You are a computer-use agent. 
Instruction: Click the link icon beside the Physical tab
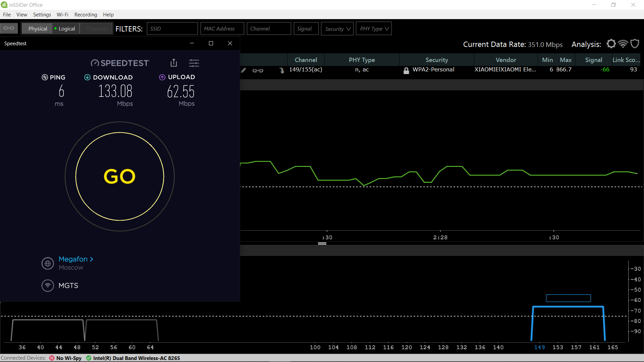tap(9, 28)
